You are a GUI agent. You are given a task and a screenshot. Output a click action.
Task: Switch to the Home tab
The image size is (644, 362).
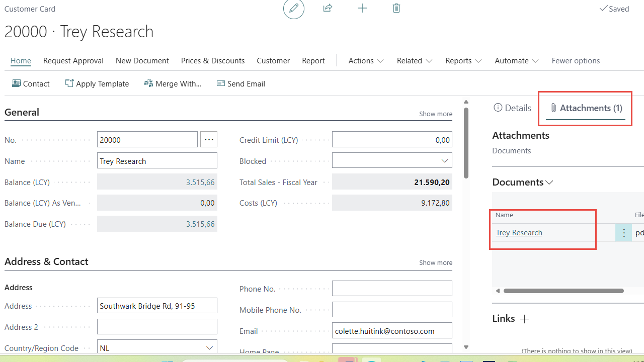[21, 60]
